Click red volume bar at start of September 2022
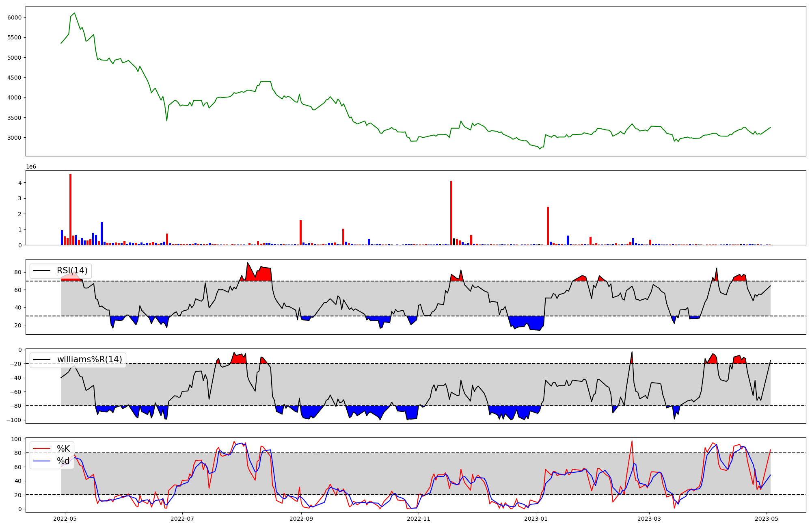This screenshot has height=528, width=812. pos(300,232)
